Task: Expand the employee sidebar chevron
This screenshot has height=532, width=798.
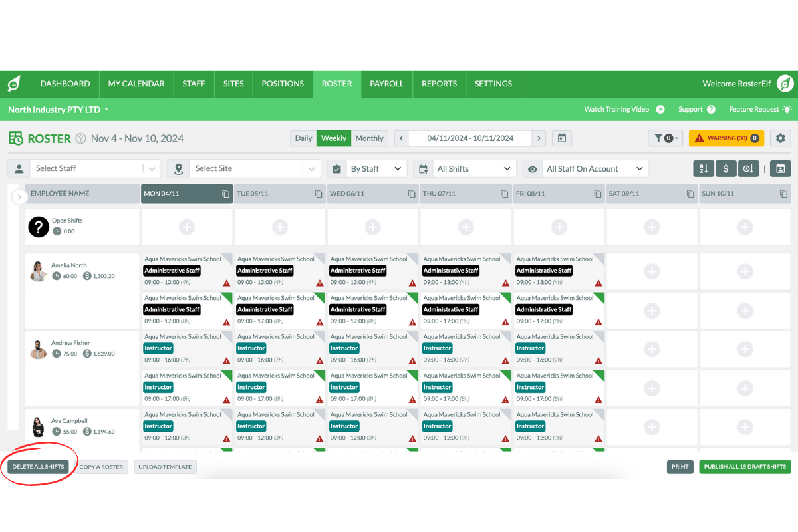Action: click(x=19, y=198)
